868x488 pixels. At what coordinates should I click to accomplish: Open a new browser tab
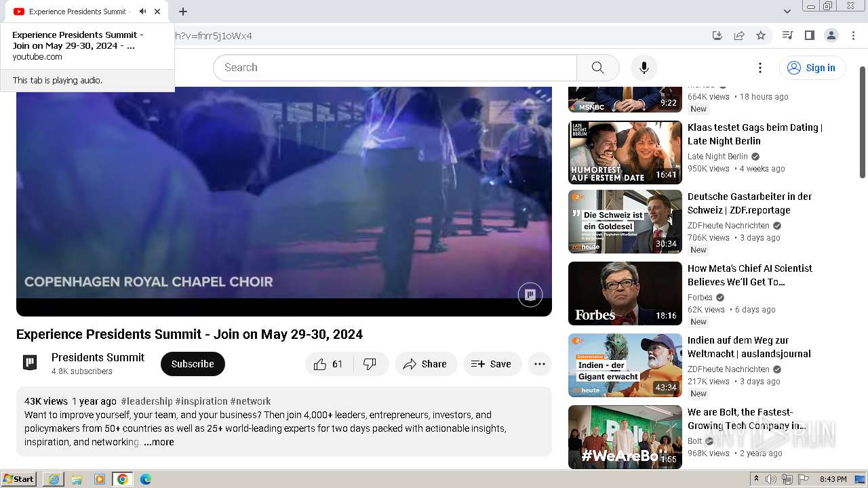tap(183, 12)
